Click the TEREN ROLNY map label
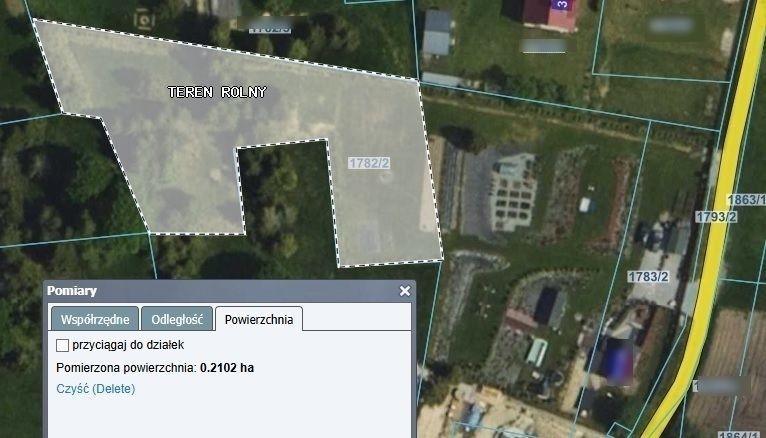Screen dimensions: 766x438 (x=217, y=92)
